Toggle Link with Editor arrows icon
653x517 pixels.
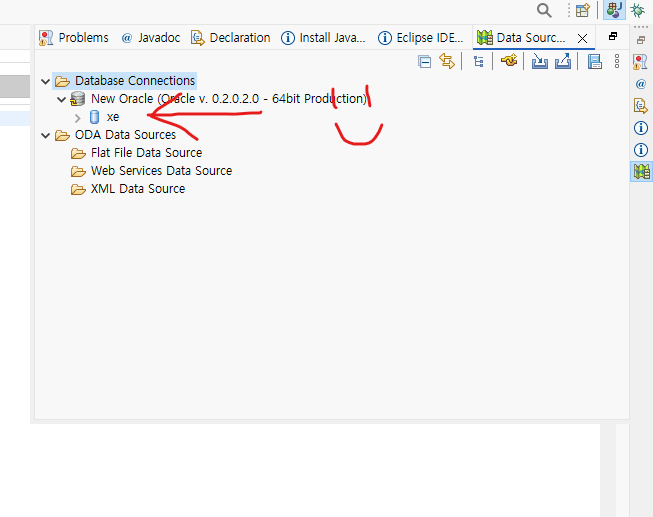pyautogui.click(x=447, y=61)
